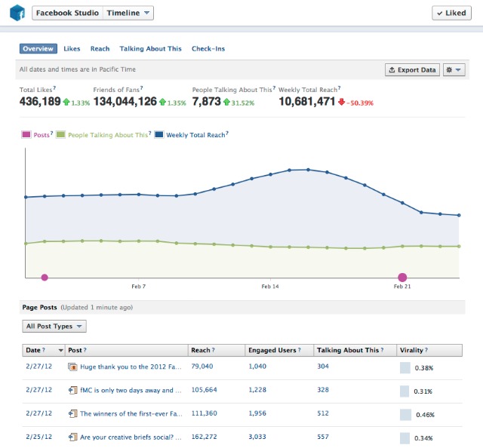Open the Talking About This tab
Viewport: 483px width, 448px height.
click(150, 49)
